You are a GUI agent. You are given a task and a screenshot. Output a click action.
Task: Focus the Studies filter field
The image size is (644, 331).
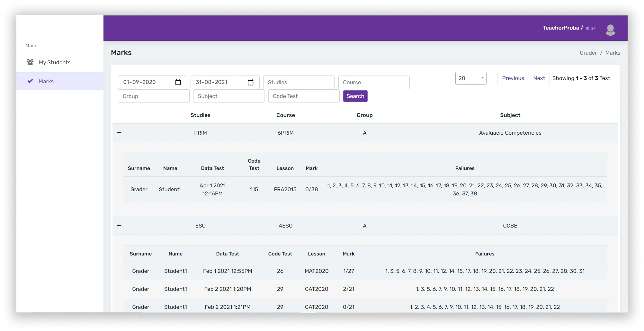(299, 82)
